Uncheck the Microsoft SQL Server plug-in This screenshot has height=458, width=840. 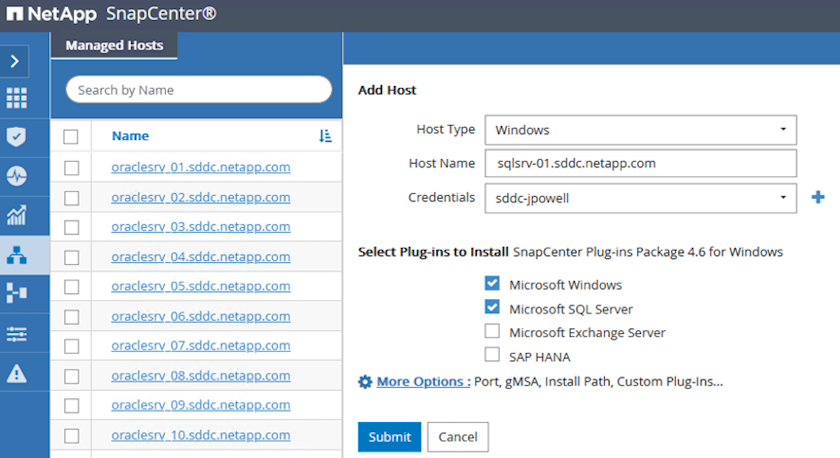coord(492,308)
